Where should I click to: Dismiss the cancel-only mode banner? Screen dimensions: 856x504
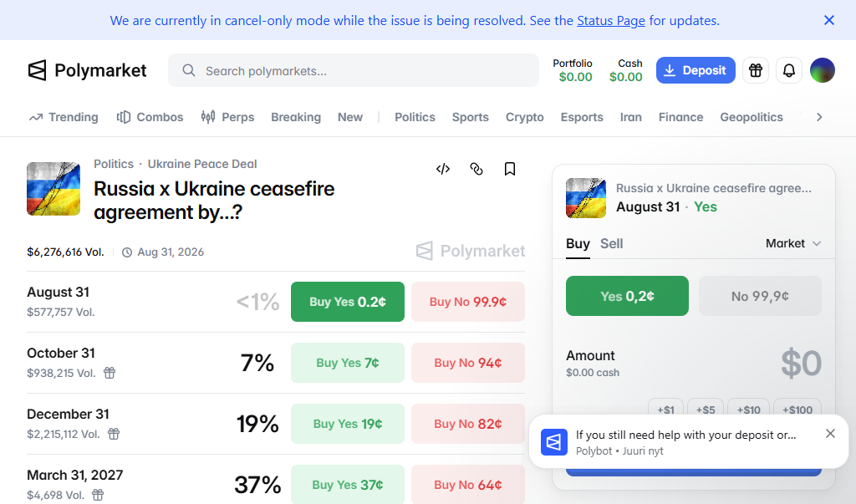(x=829, y=20)
